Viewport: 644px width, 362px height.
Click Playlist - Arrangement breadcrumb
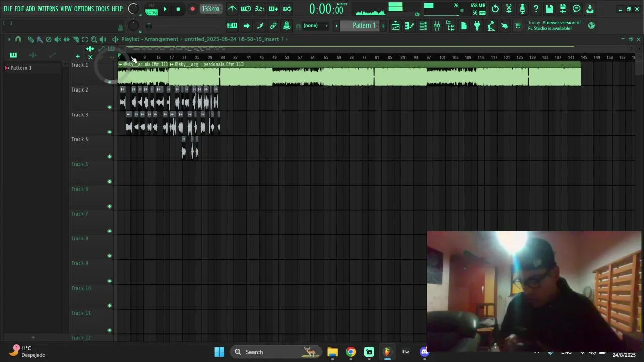tap(149, 39)
